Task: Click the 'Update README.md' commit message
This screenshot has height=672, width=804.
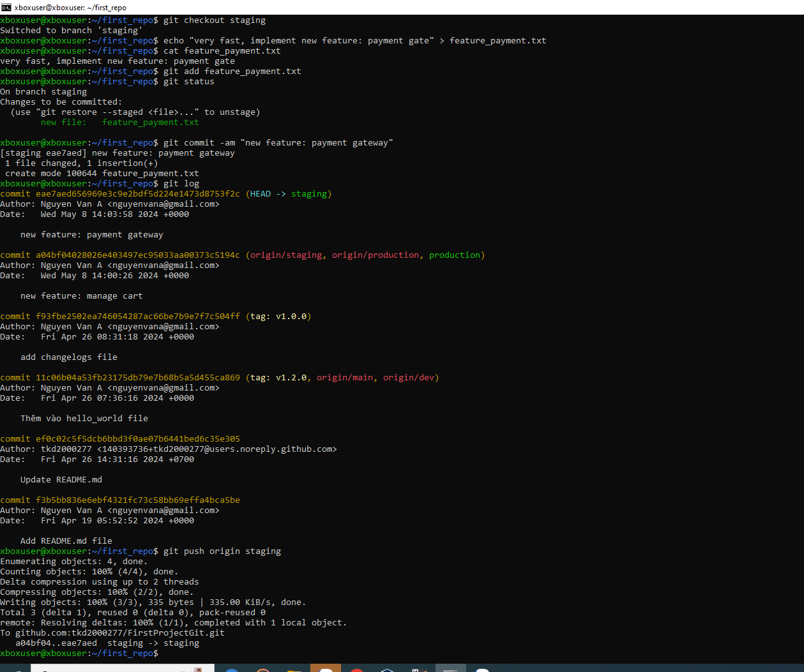Action: [61, 480]
